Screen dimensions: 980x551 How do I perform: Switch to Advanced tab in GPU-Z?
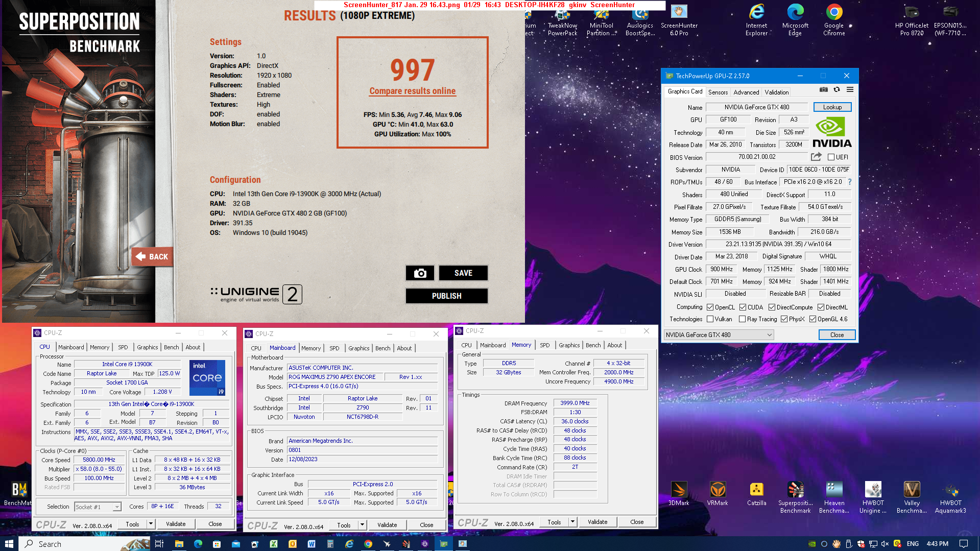[746, 92]
